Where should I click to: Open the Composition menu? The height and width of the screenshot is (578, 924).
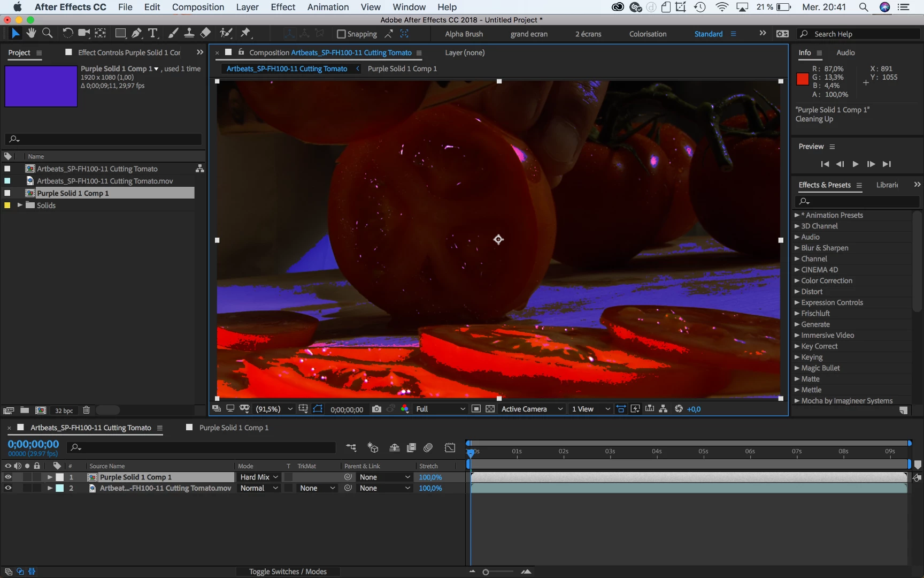[x=198, y=7]
